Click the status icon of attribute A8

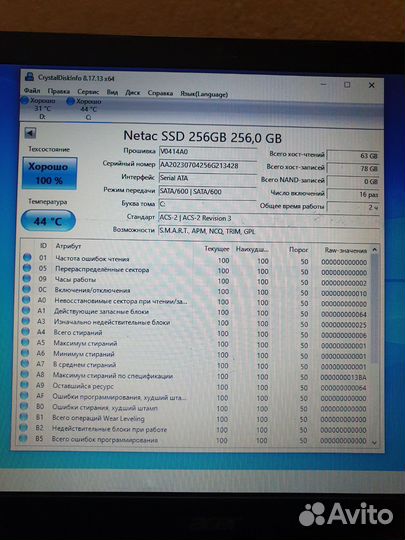pos(24,374)
